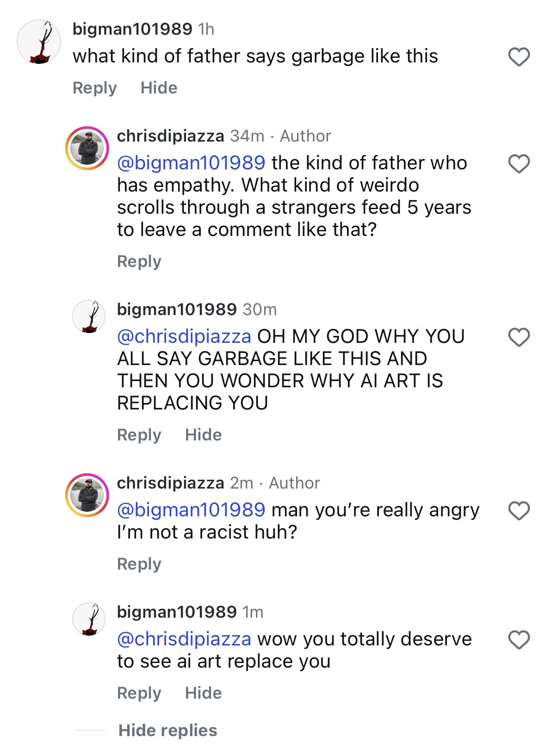Hide the "wow you totally deserve" reply
Viewport: 558px width, 756px height.
click(203, 693)
